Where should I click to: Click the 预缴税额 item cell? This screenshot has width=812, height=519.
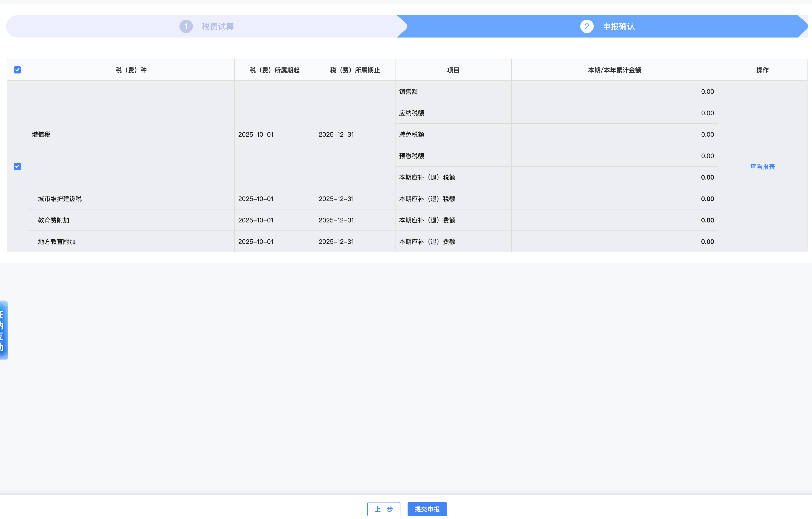click(x=411, y=156)
